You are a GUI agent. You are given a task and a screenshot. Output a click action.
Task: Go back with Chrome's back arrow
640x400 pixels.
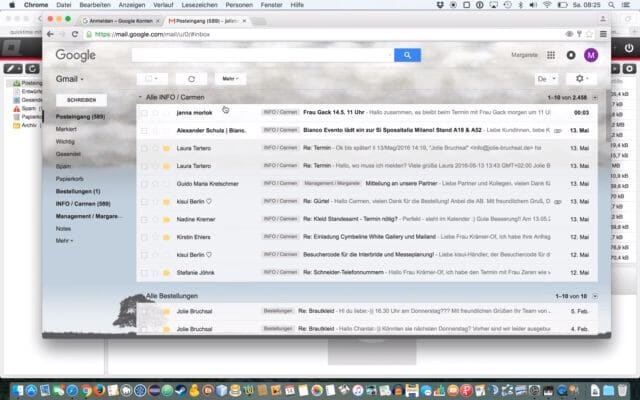pyautogui.click(x=50, y=34)
